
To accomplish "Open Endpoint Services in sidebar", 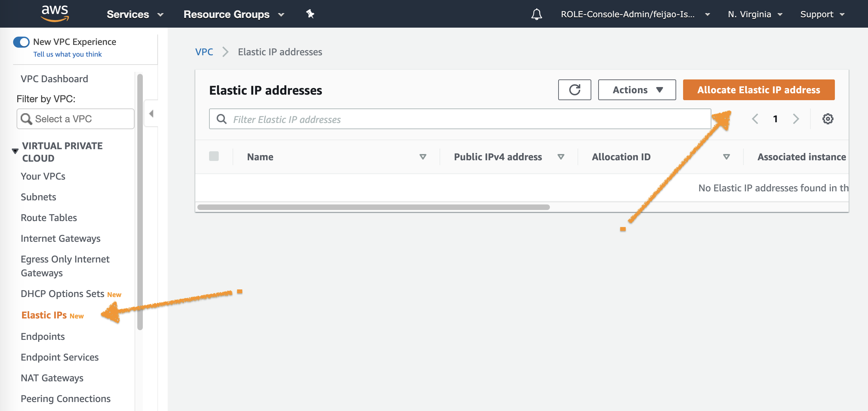I will point(60,357).
